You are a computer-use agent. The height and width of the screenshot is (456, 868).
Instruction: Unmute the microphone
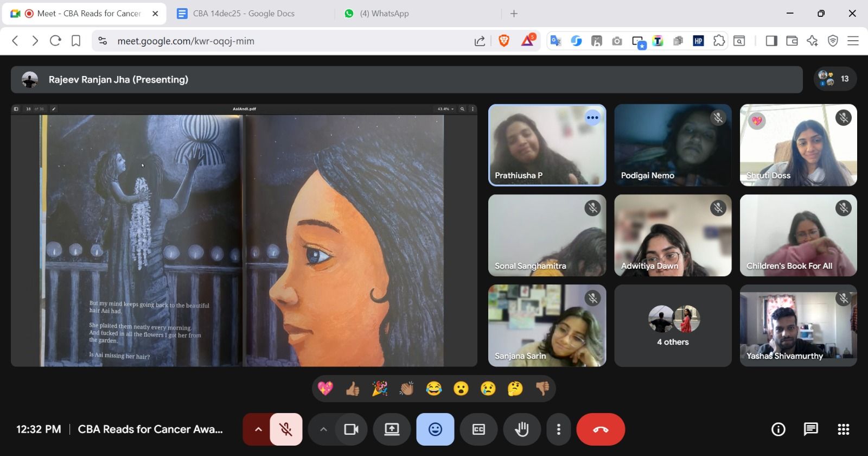point(286,429)
